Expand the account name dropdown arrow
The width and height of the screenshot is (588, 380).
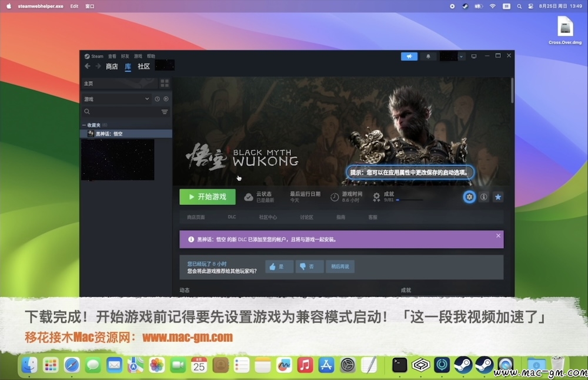click(461, 56)
